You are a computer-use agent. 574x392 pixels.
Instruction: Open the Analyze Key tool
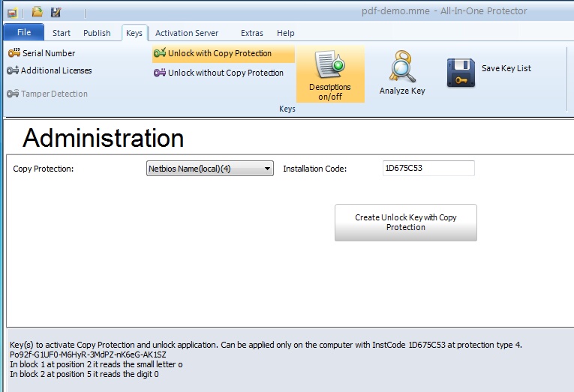402,75
